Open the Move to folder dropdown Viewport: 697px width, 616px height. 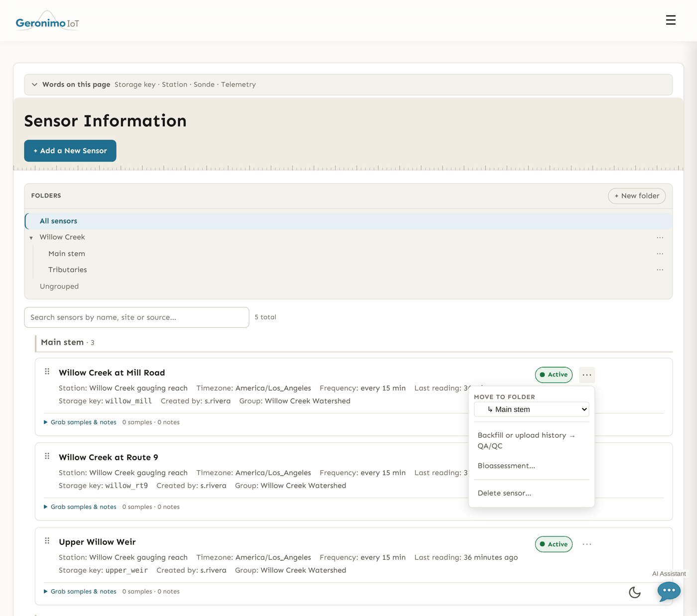[x=531, y=409]
